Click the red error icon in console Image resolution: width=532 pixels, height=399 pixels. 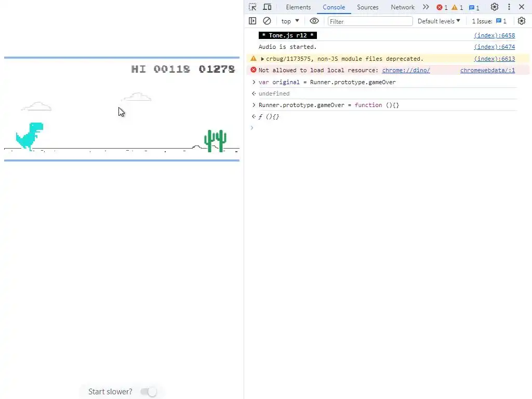coord(254,70)
